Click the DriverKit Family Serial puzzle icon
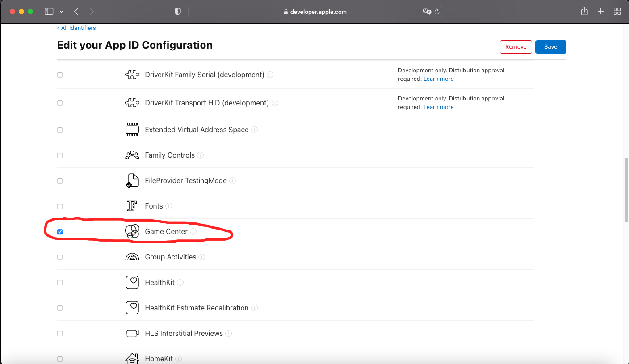Screen dimensions: 629x364 coord(132,75)
